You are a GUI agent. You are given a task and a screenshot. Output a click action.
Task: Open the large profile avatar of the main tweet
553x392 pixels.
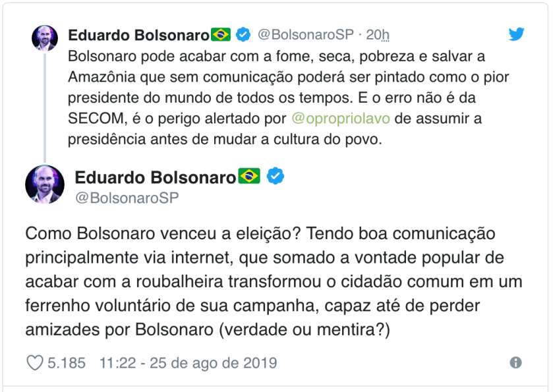45,184
